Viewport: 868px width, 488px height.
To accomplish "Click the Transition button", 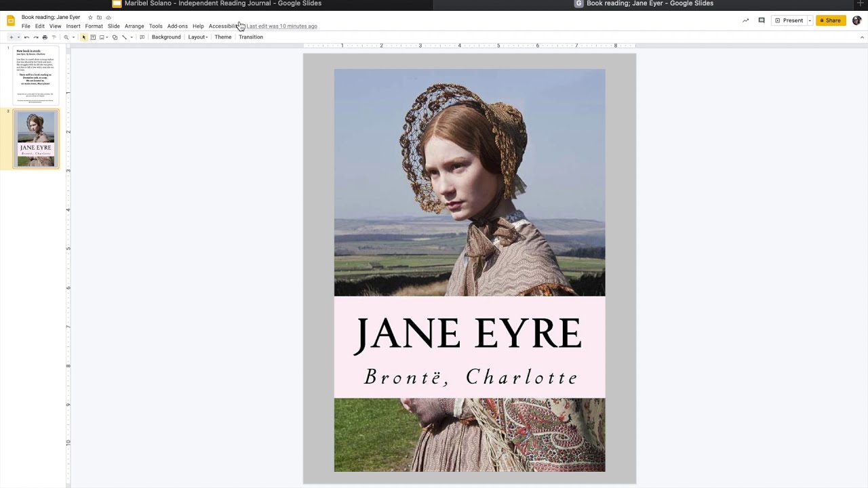I will [251, 37].
